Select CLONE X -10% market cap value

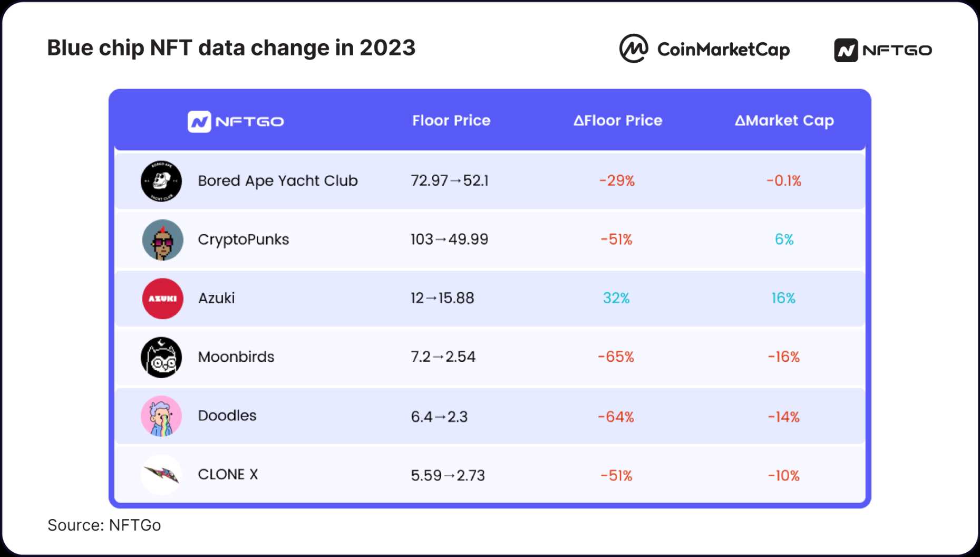(783, 476)
